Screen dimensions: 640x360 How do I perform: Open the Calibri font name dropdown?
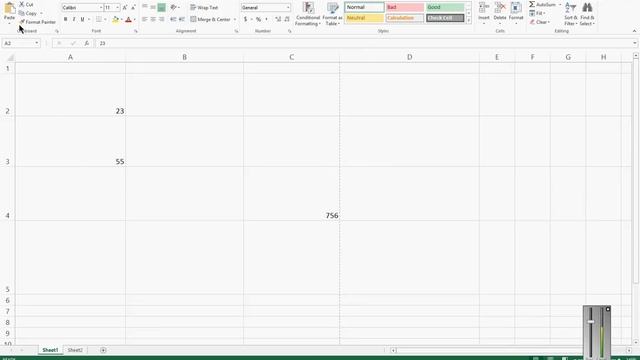coord(101,8)
